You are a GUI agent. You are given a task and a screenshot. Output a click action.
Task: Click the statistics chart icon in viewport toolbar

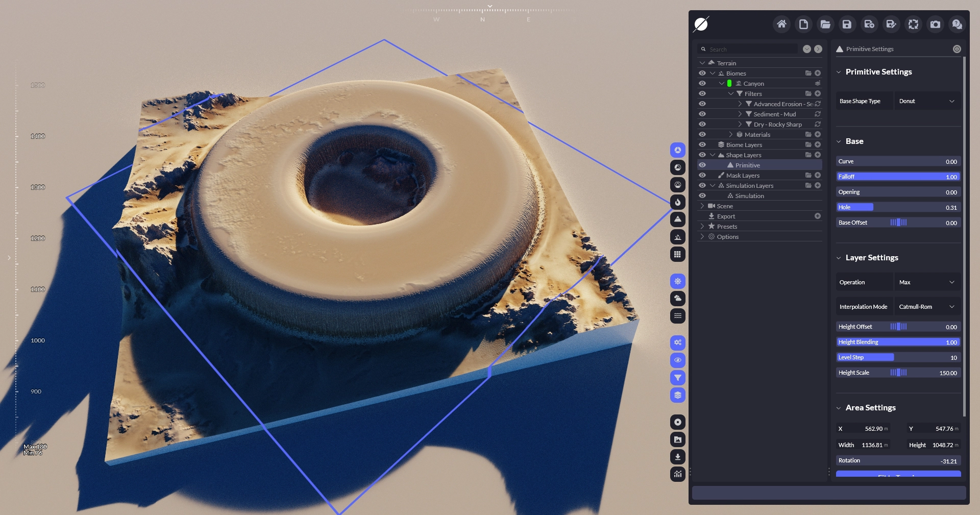[677, 474]
